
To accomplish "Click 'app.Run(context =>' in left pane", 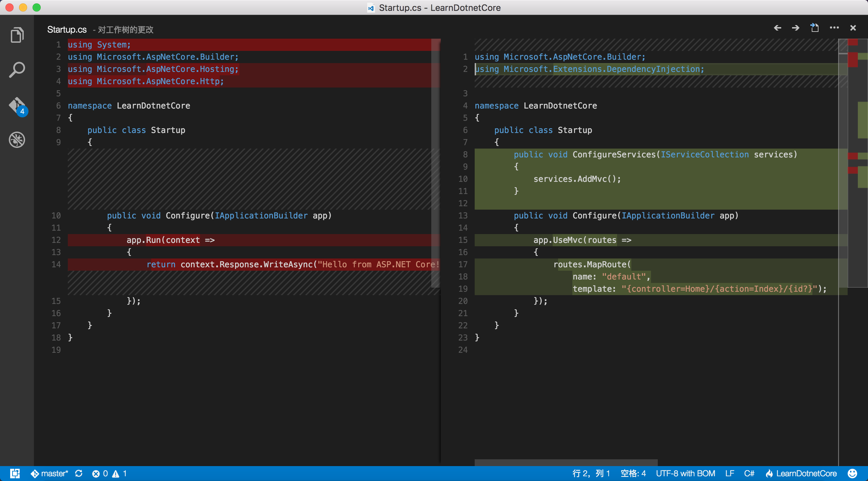I will [171, 240].
